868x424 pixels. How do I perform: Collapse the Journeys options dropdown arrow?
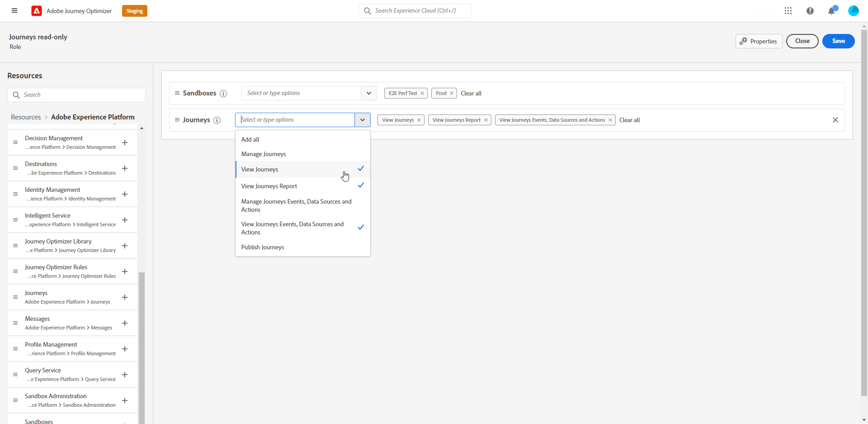[x=363, y=120]
